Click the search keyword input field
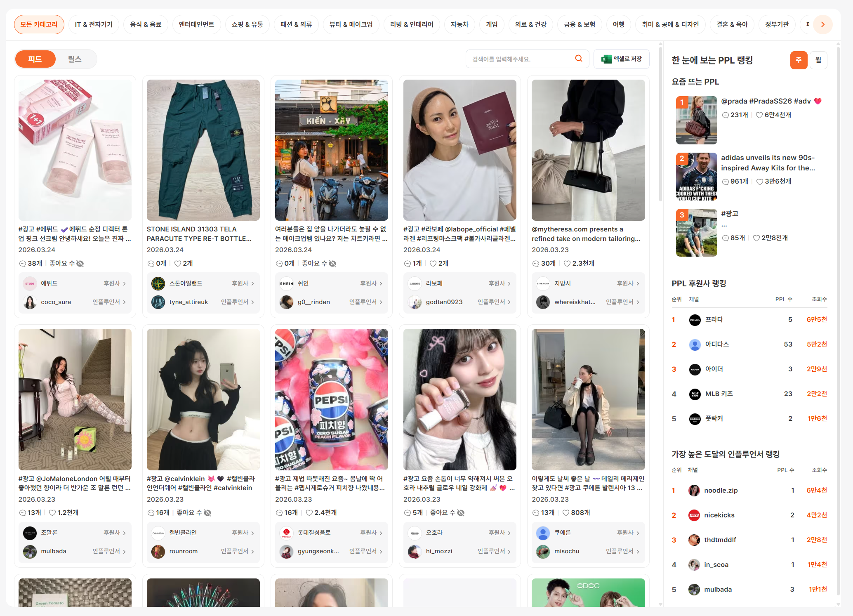This screenshot has width=853, height=616. (520, 59)
